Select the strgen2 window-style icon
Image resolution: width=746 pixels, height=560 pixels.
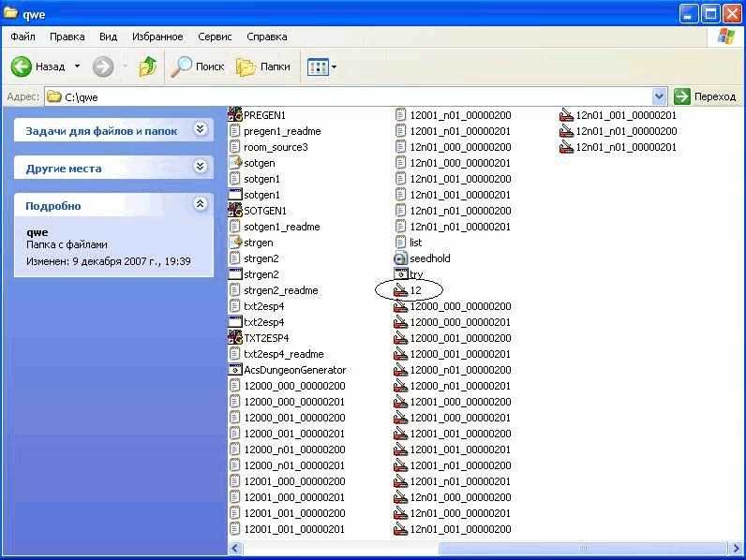[x=235, y=273]
